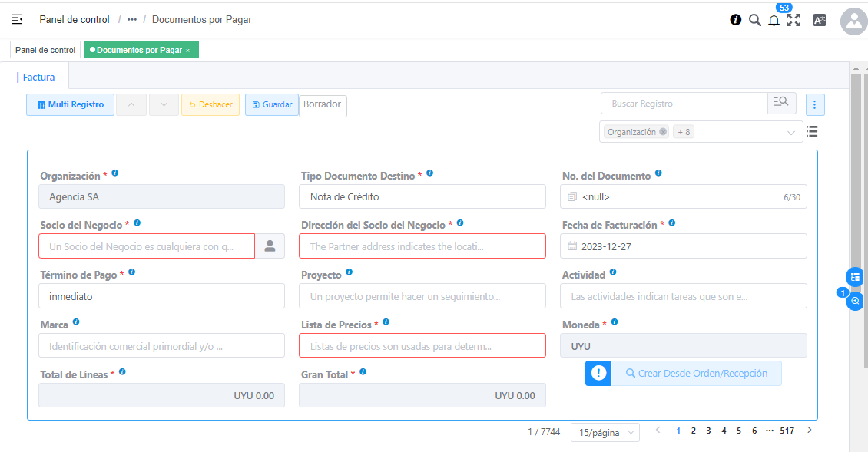868x452 pixels.
Task: Toggle fullscreen mode icon
Action: [x=793, y=20]
